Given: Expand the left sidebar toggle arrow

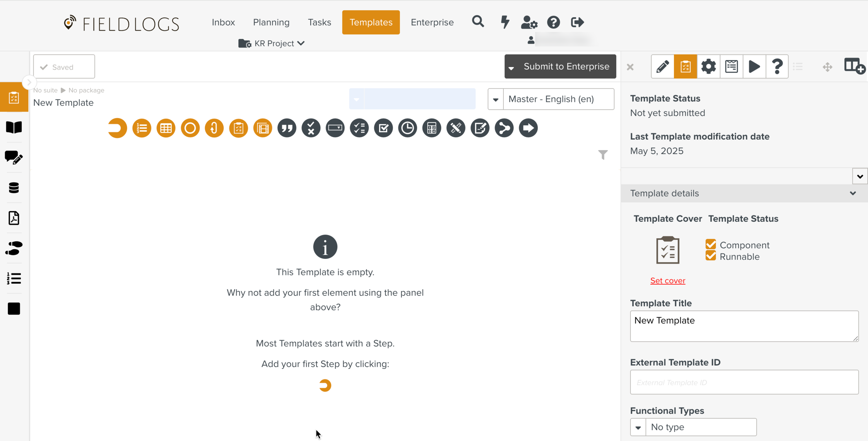Looking at the screenshot, I should pos(29,83).
